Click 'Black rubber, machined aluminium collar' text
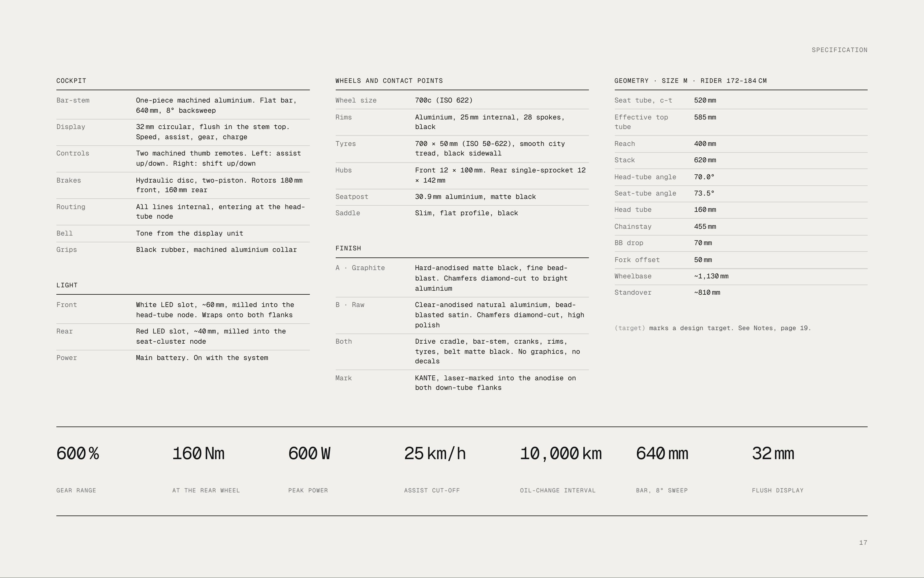The image size is (924, 578). (217, 250)
